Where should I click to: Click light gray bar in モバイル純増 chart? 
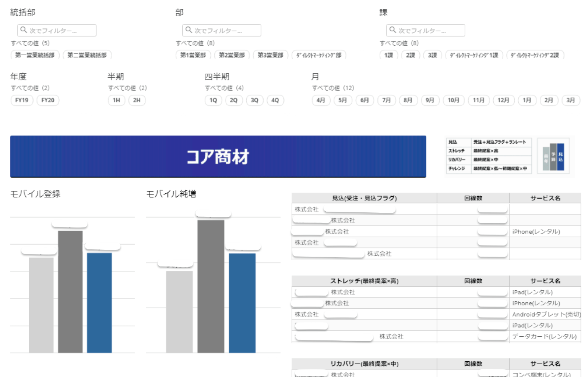179,312
